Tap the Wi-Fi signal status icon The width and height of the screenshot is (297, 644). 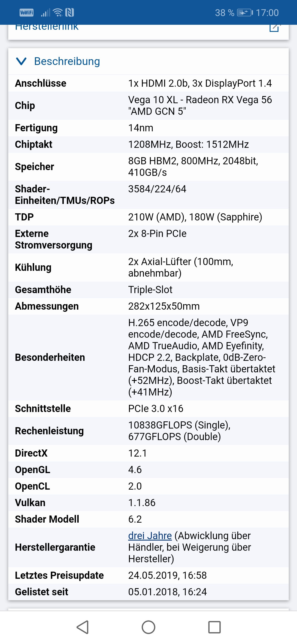(58, 12)
